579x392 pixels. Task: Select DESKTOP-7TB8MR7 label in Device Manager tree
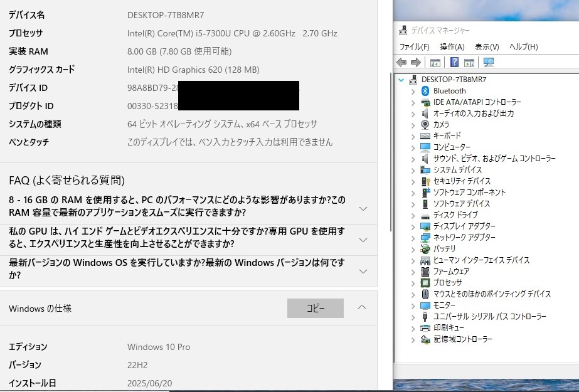454,80
